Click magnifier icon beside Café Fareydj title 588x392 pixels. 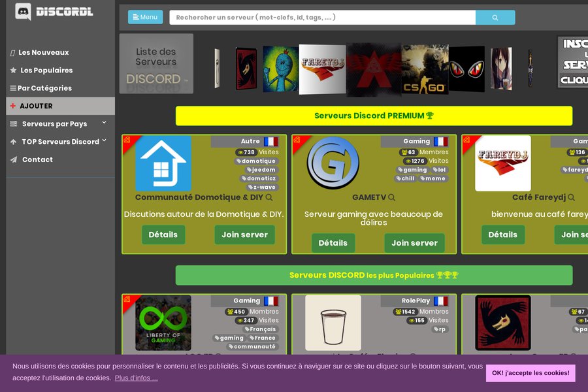point(571,197)
